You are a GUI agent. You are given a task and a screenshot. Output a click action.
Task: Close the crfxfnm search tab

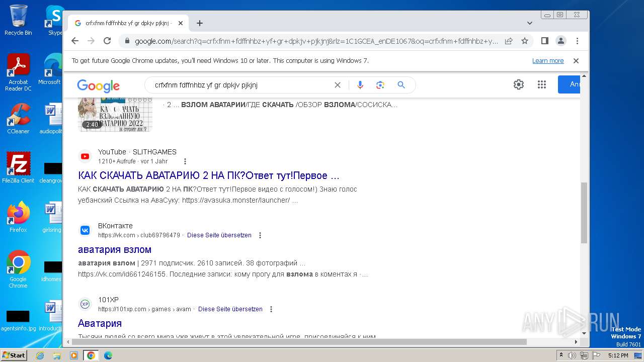point(181,23)
